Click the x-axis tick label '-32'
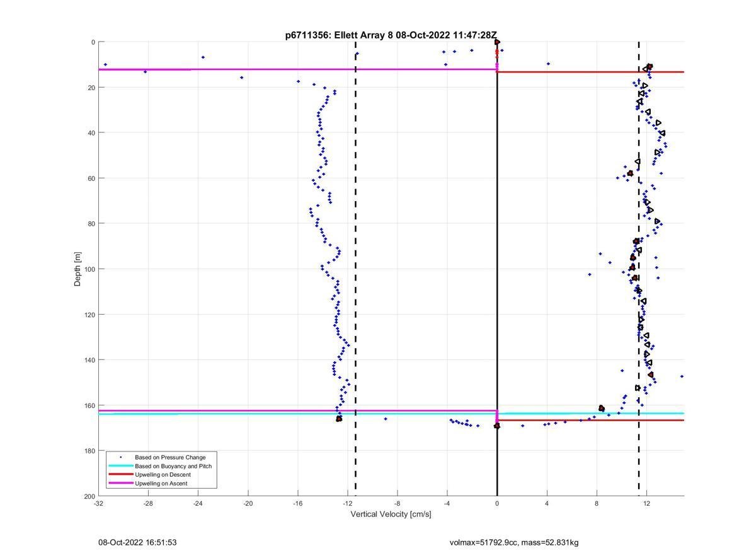This screenshot has width=756, height=558. point(98,503)
